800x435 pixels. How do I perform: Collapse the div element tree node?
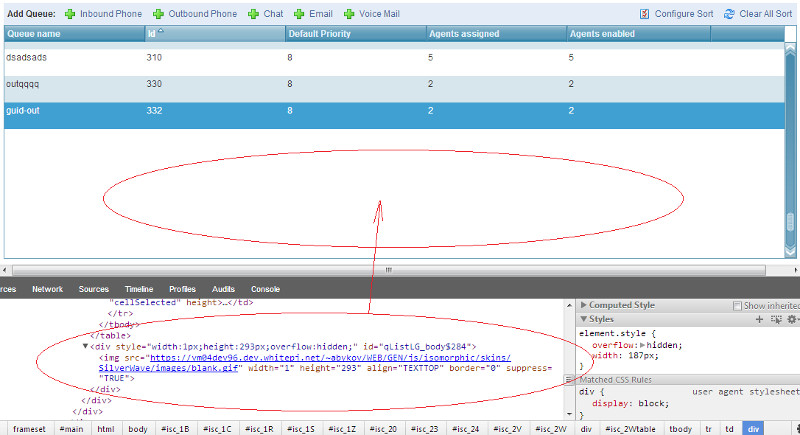(86, 346)
